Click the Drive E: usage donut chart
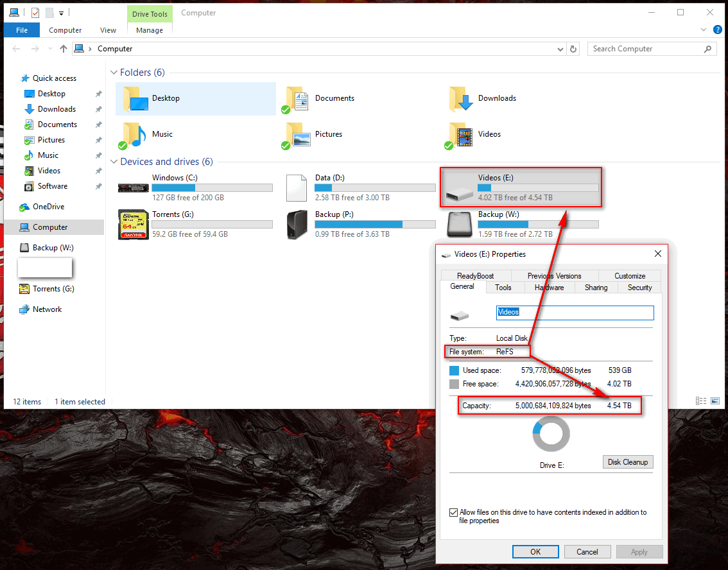Screen dimensions: 728x570 tap(551, 434)
